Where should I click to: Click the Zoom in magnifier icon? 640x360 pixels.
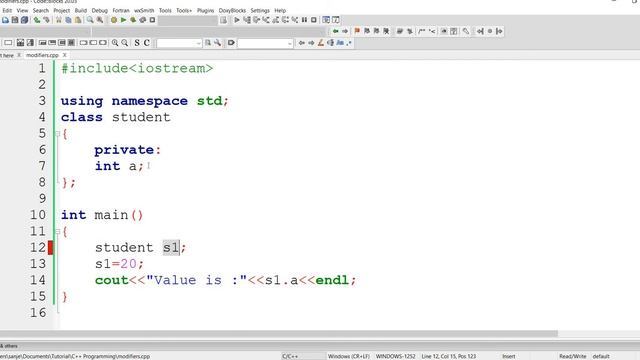click(115, 43)
